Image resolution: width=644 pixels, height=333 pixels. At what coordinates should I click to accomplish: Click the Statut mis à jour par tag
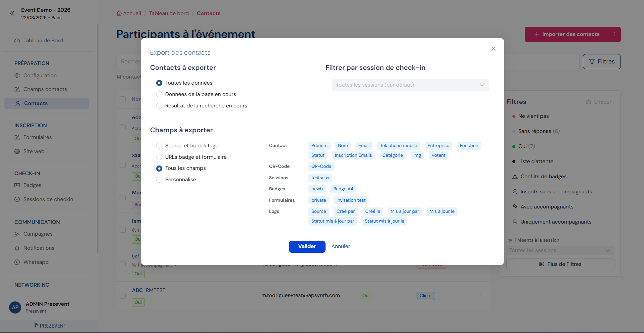click(333, 221)
